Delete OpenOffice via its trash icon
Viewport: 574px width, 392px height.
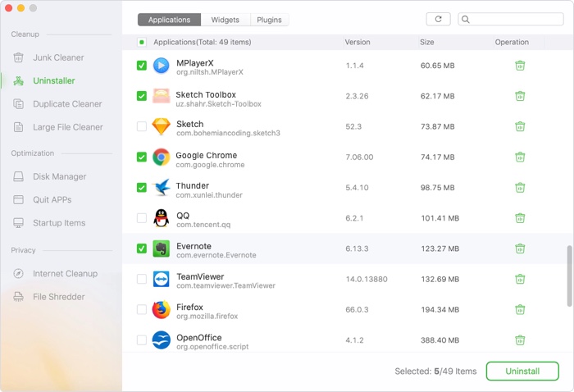pos(520,340)
